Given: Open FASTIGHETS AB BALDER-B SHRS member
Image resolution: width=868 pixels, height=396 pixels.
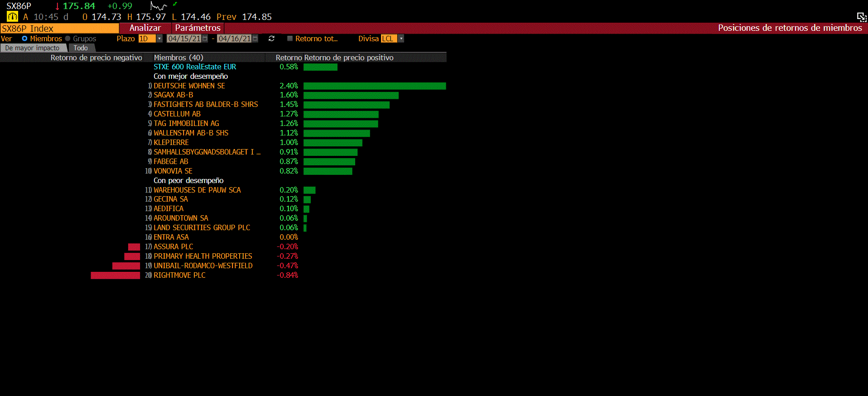Looking at the screenshot, I should point(206,104).
